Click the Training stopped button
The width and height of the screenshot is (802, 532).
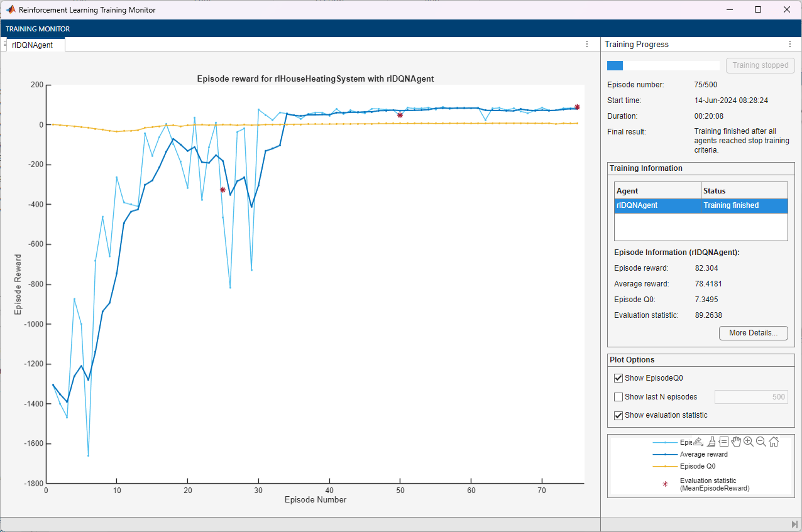761,65
